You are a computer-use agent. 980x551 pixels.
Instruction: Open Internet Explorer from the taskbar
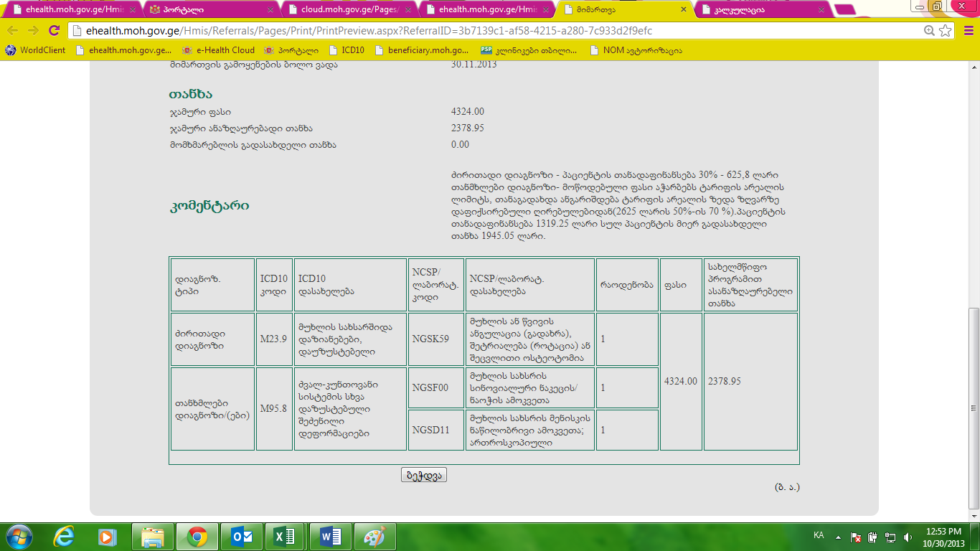point(64,537)
